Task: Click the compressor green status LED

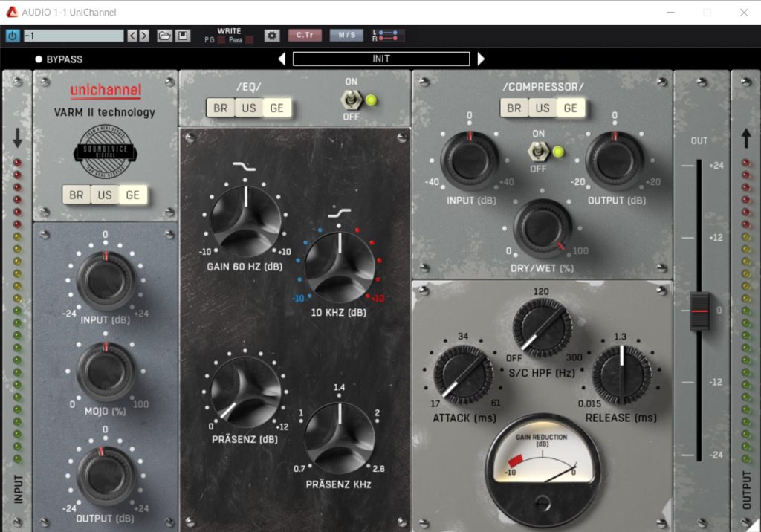Action: click(x=558, y=152)
